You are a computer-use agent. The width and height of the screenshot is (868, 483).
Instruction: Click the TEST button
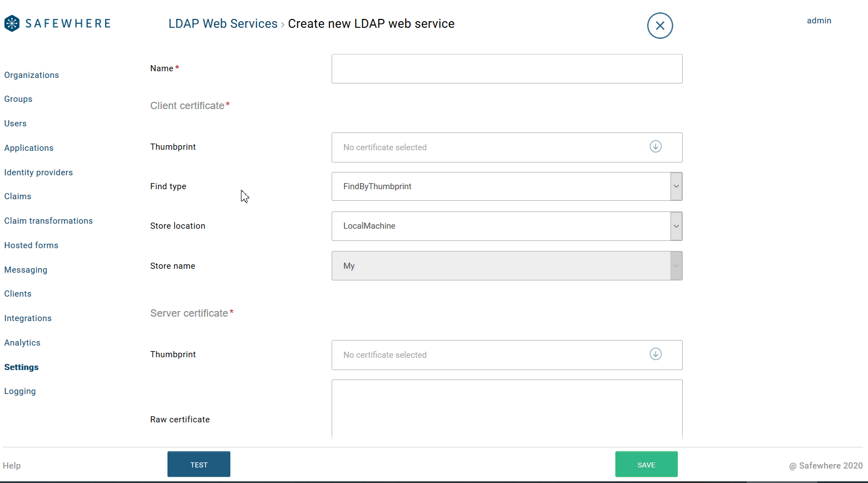point(199,464)
